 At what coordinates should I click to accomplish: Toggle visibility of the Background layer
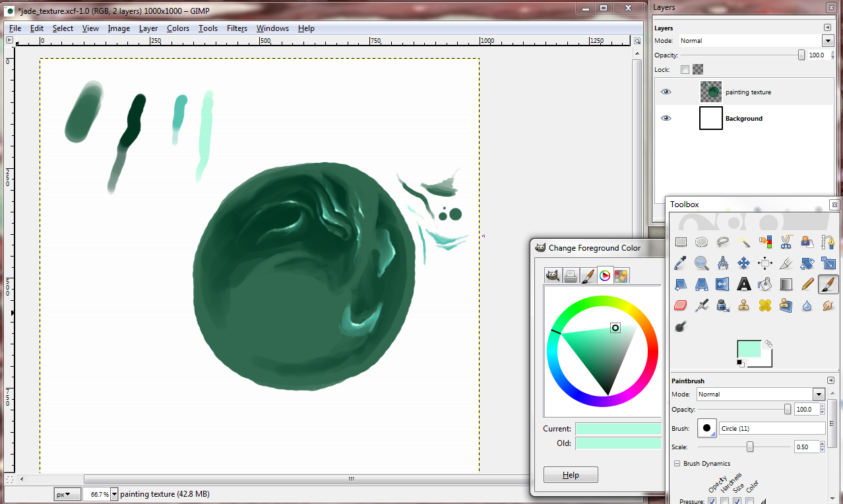coord(666,119)
